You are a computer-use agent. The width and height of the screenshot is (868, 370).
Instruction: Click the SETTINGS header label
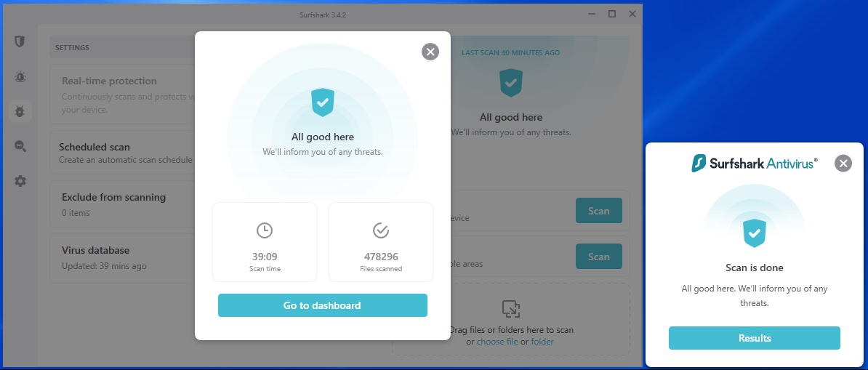pyautogui.click(x=73, y=48)
